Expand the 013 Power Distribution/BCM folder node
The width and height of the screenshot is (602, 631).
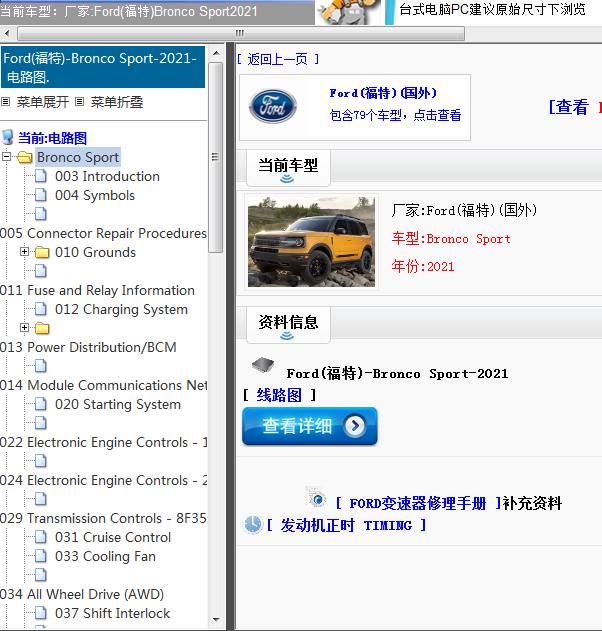click(25, 328)
